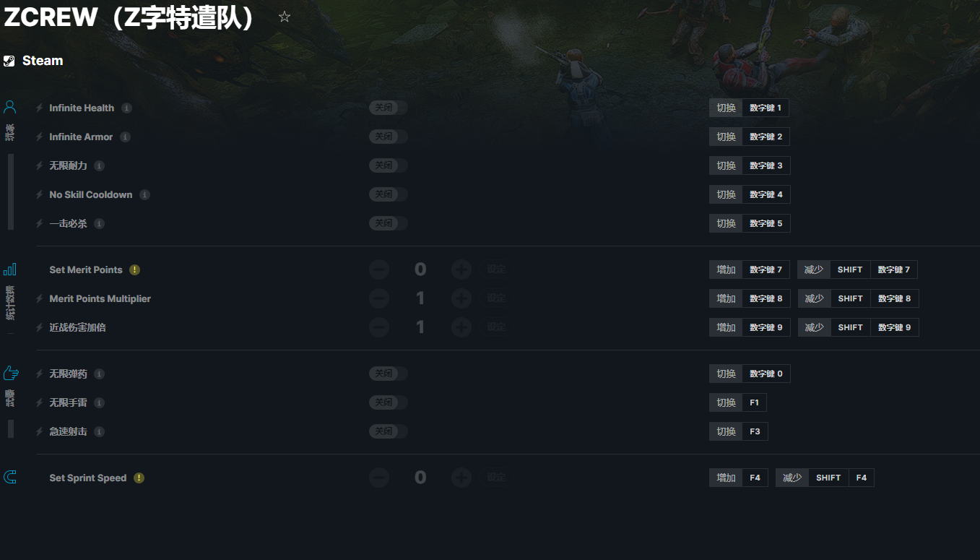This screenshot has height=560, width=980.
Task: Enable the Infinite Armor switch
Action: (389, 137)
